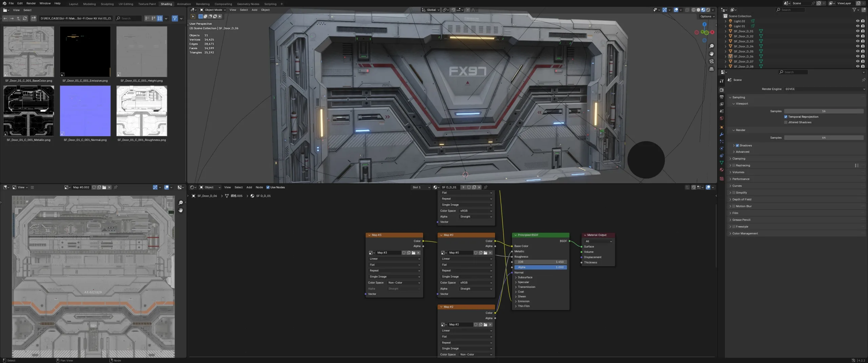Open the Shading workspace tab

pyautogui.click(x=166, y=4)
